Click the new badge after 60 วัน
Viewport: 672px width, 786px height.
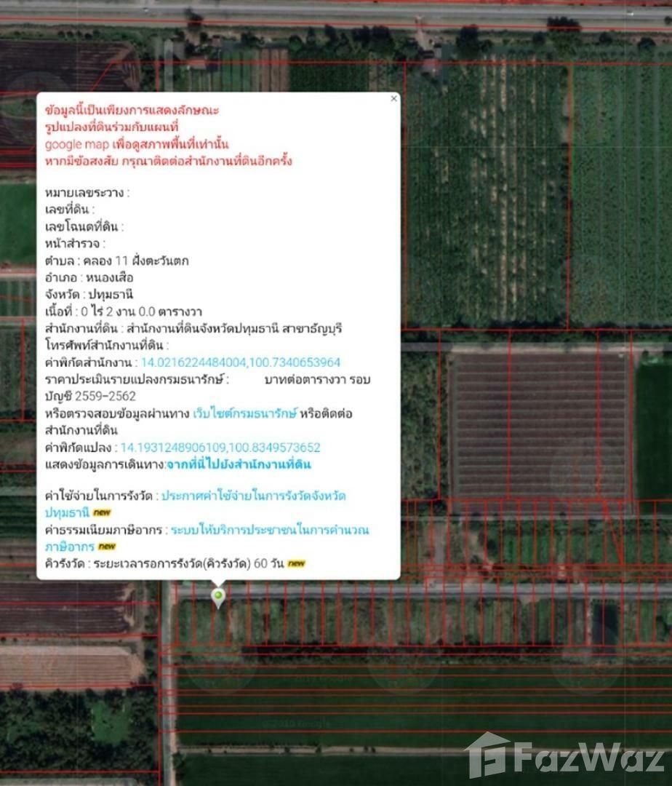pyautogui.click(x=297, y=563)
